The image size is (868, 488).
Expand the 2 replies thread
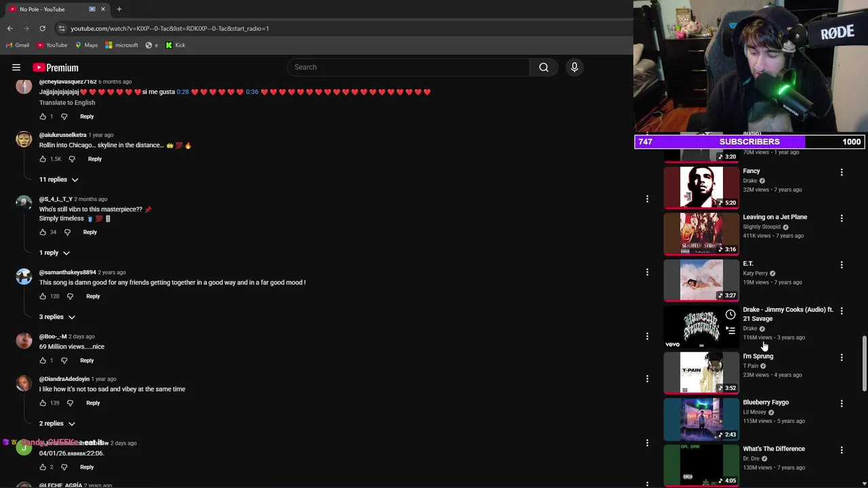click(x=57, y=424)
